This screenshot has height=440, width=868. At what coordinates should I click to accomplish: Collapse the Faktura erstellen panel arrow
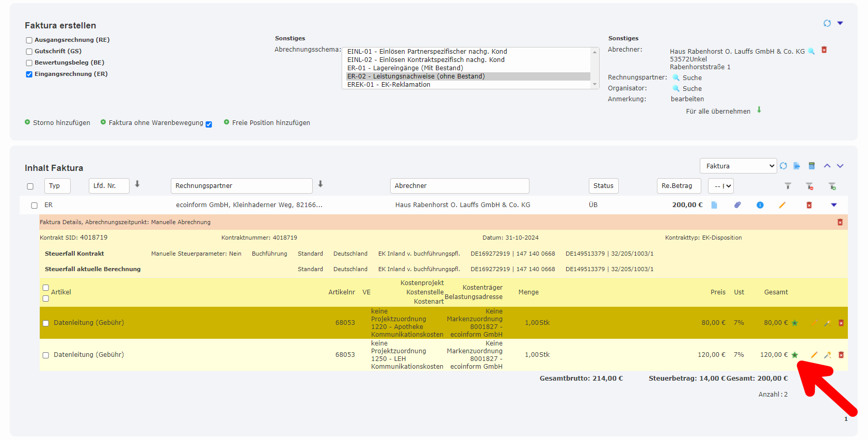[840, 23]
